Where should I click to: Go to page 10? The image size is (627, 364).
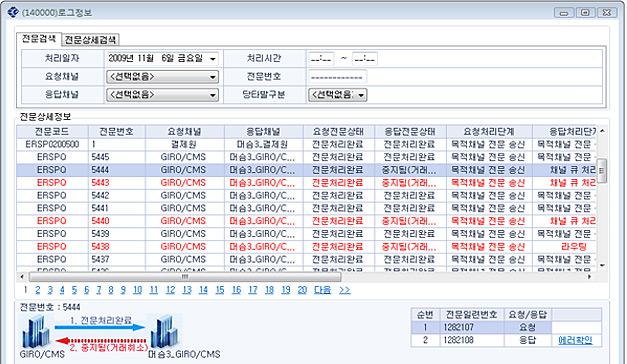click(138, 290)
